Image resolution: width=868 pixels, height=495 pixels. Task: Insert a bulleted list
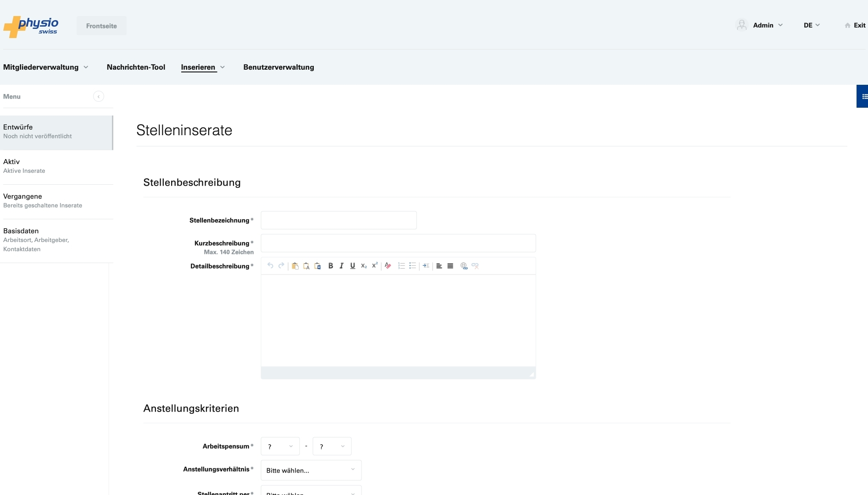pos(412,266)
